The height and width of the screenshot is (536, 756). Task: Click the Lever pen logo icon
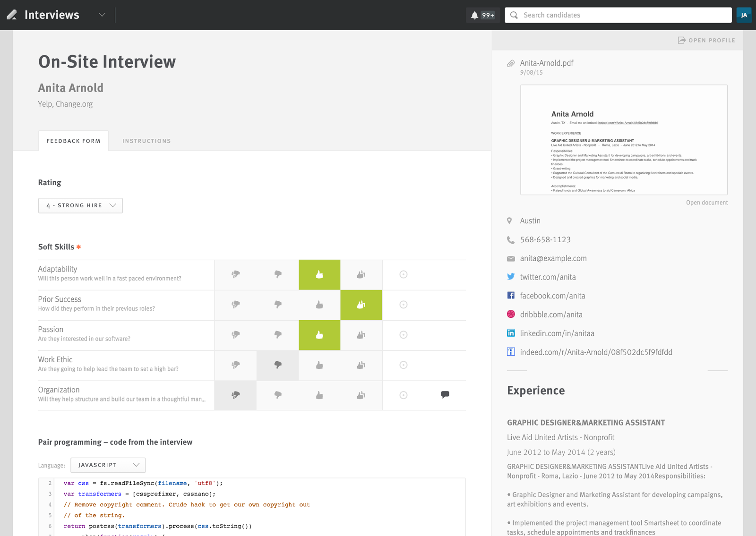(12, 15)
